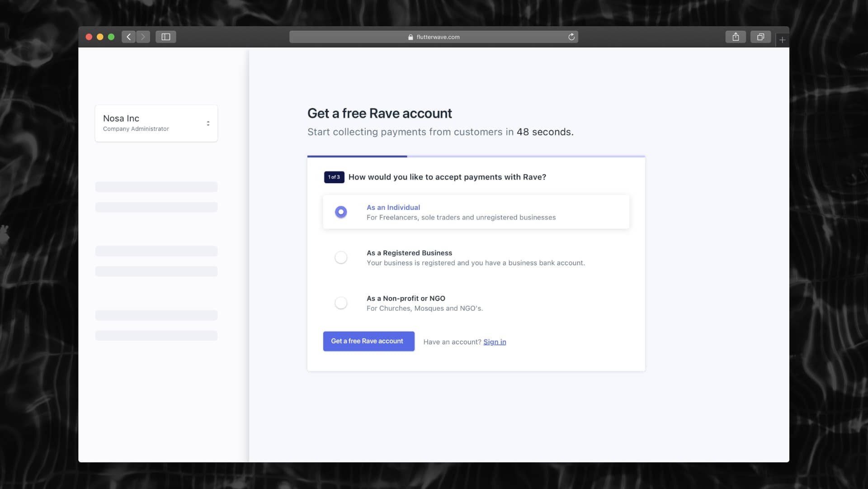
Task: Open the Share icon in toolbar
Action: coord(736,37)
